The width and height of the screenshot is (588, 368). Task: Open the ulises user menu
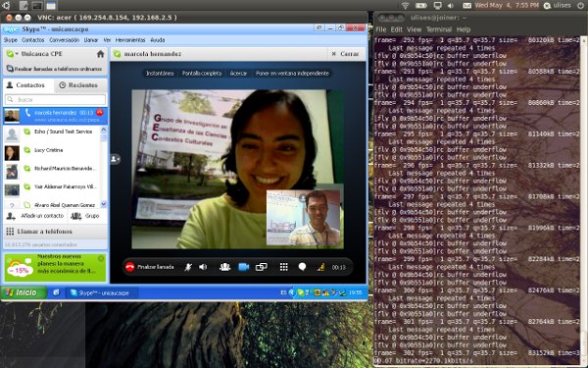coord(558,5)
